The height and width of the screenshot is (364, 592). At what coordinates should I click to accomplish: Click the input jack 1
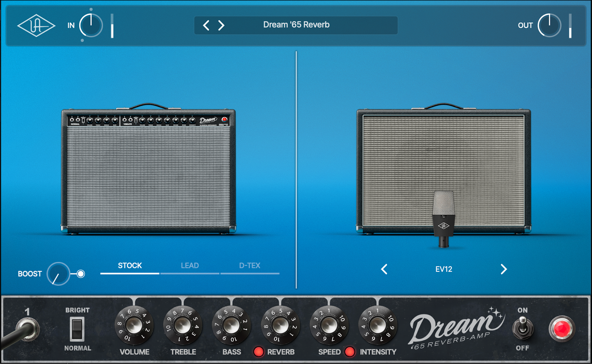pos(28,329)
